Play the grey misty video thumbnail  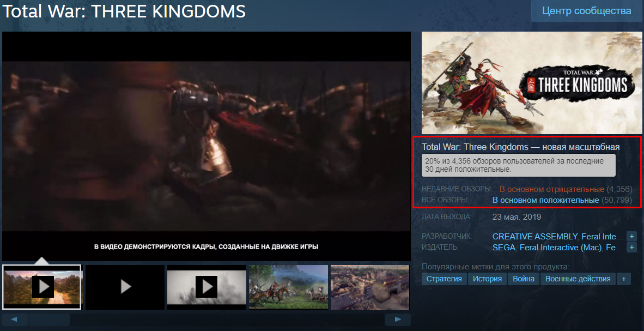pos(206,287)
